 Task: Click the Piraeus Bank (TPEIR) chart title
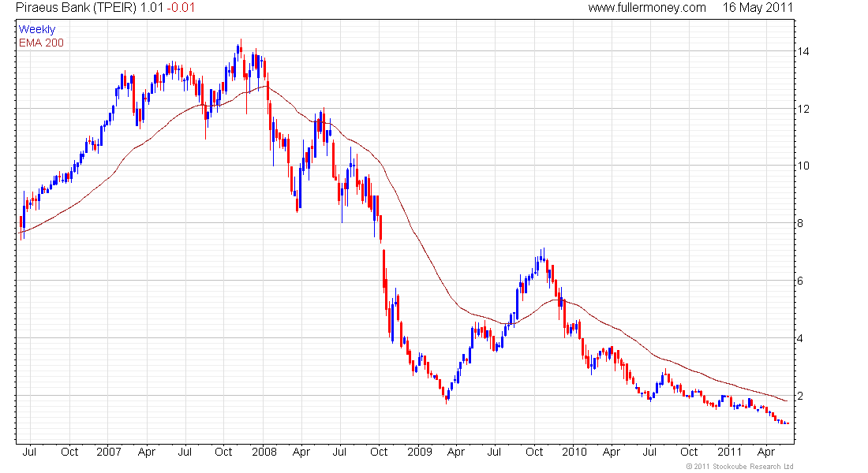tap(77, 8)
